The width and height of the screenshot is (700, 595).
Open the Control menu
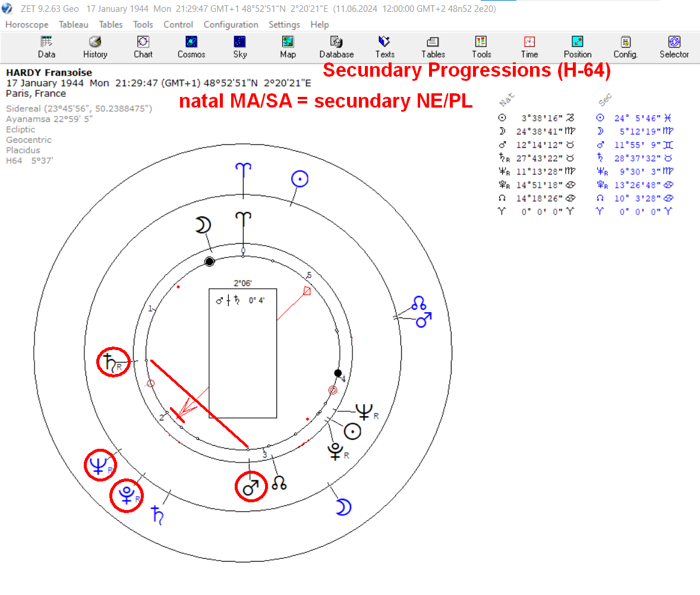click(178, 24)
